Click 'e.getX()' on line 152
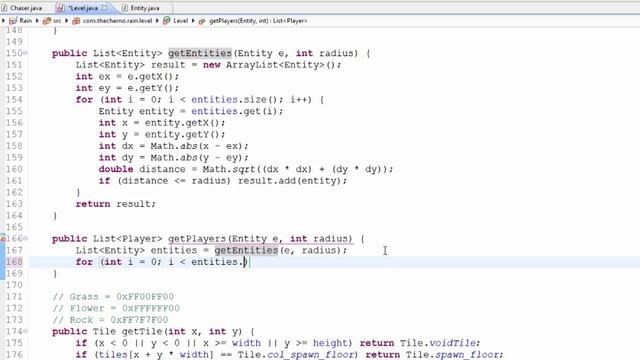Screen dimensions: 640x360 point(151,76)
